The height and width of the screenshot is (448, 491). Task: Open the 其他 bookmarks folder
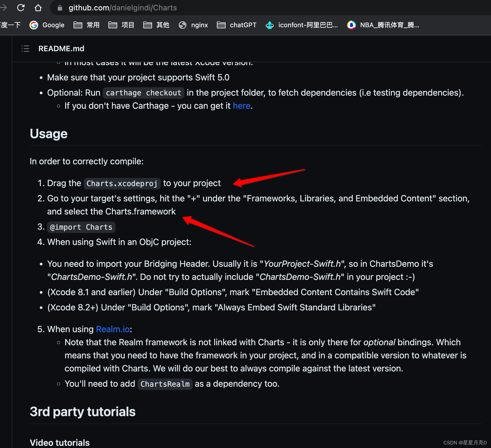pos(156,25)
